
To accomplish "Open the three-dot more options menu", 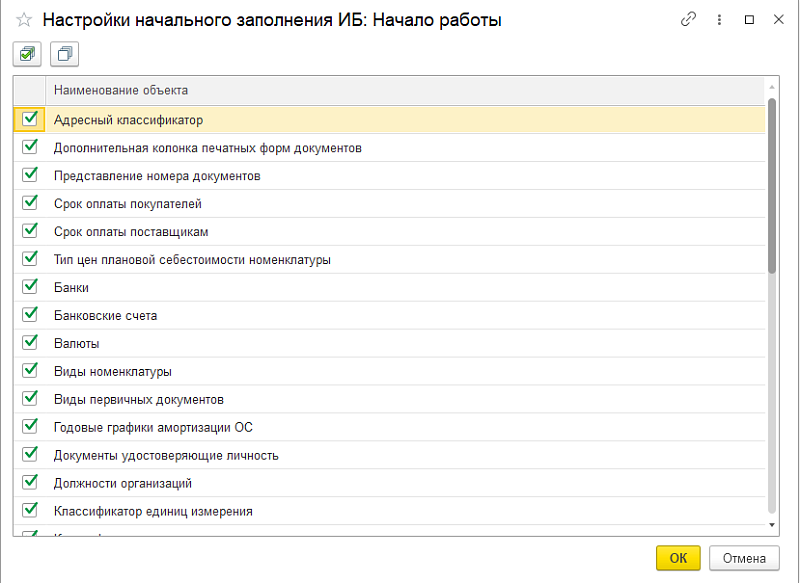I will click(x=719, y=20).
